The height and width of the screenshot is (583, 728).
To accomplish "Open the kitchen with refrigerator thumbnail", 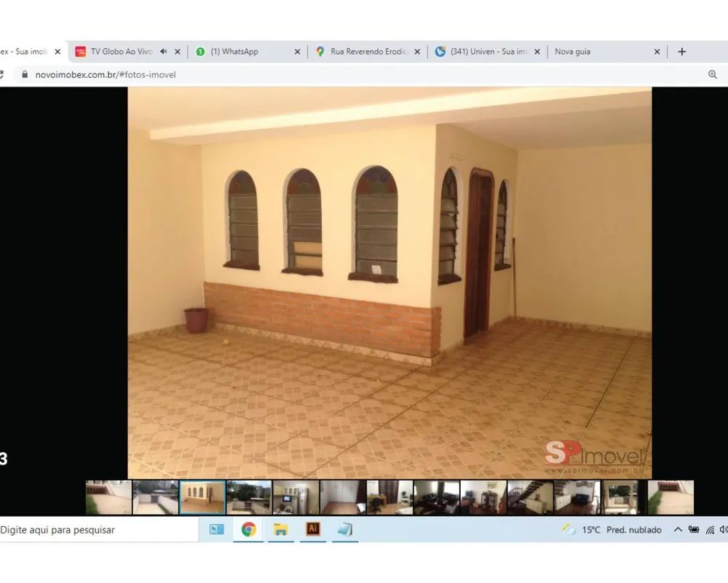I will (x=296, y=498).
